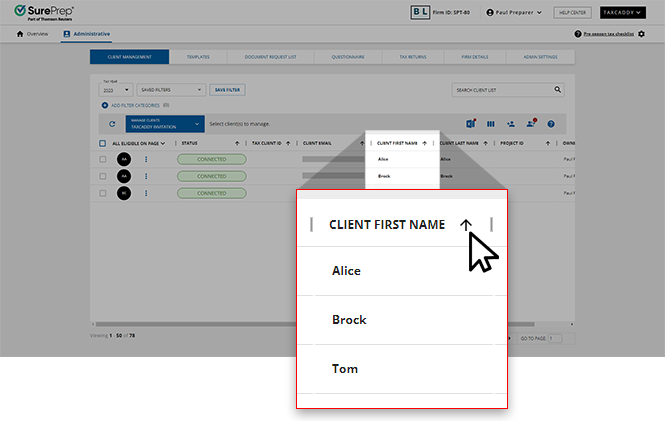The height and width of the screenshot is (421, 665).
Task: Open the three-dot menu on Brock's row
Action: point(146,176)
